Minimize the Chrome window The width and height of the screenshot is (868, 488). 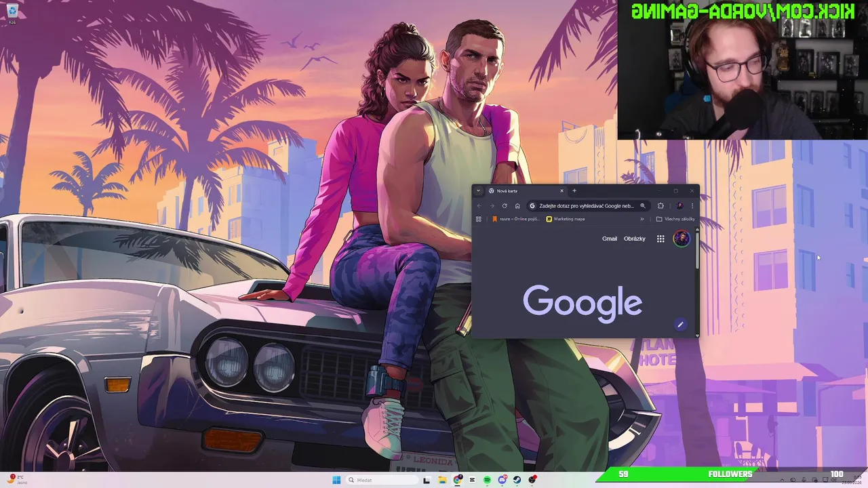659,190
